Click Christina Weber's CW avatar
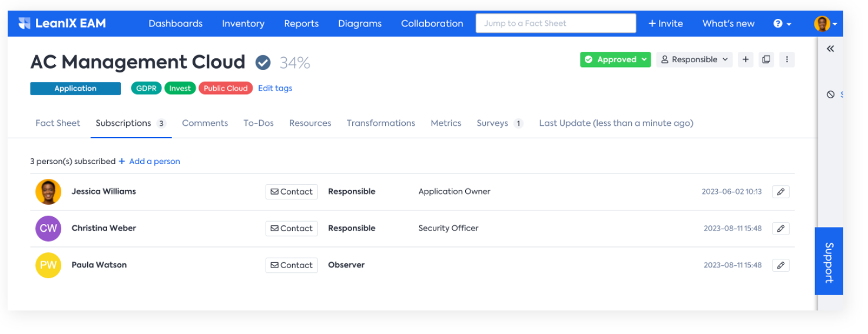 tap(48, 228)
